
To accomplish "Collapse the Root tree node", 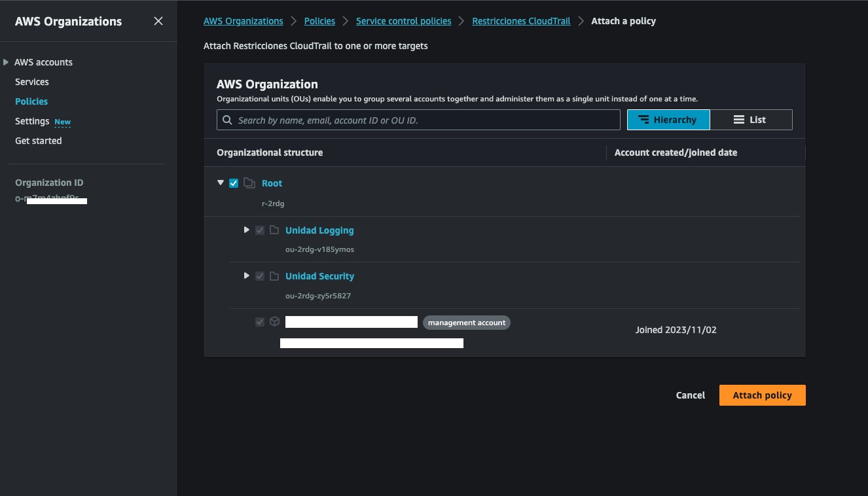I will [221, 183].
